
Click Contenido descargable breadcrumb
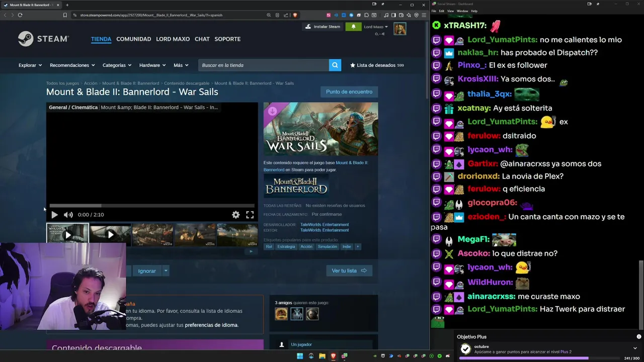[187, 83]
